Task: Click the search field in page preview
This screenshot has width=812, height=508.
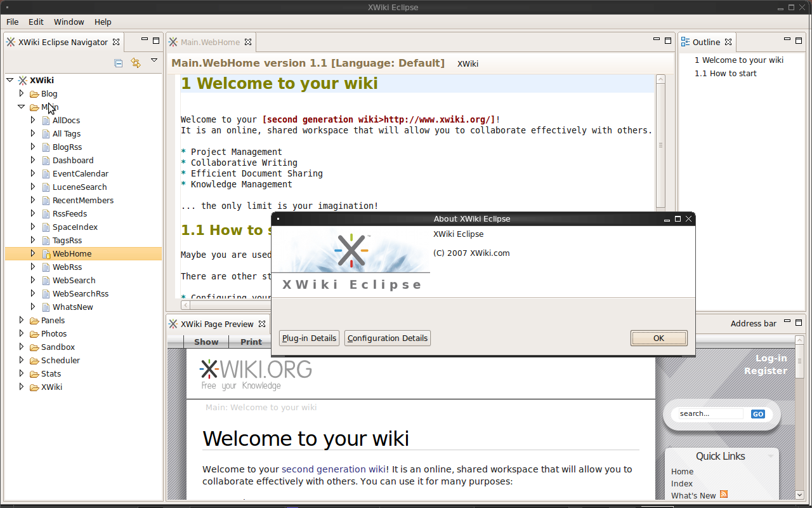Action: (709, 413)
